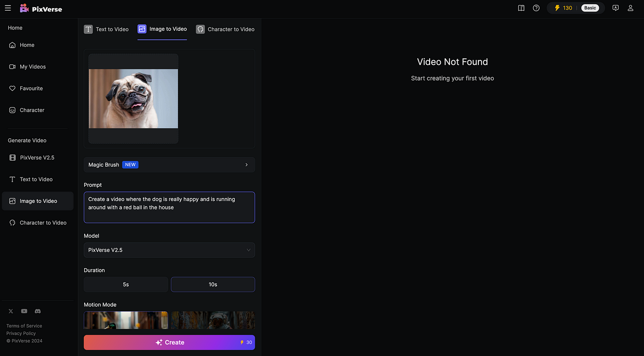Open Character in sidebar
Viewport: 644px width, 356px height.
pos(37,110)
